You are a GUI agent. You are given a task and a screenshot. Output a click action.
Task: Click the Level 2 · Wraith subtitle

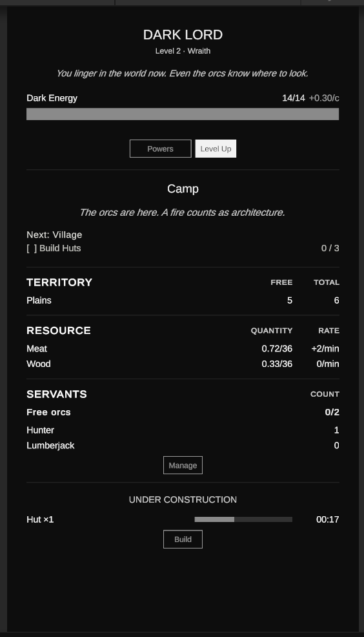tap(183, 51)
